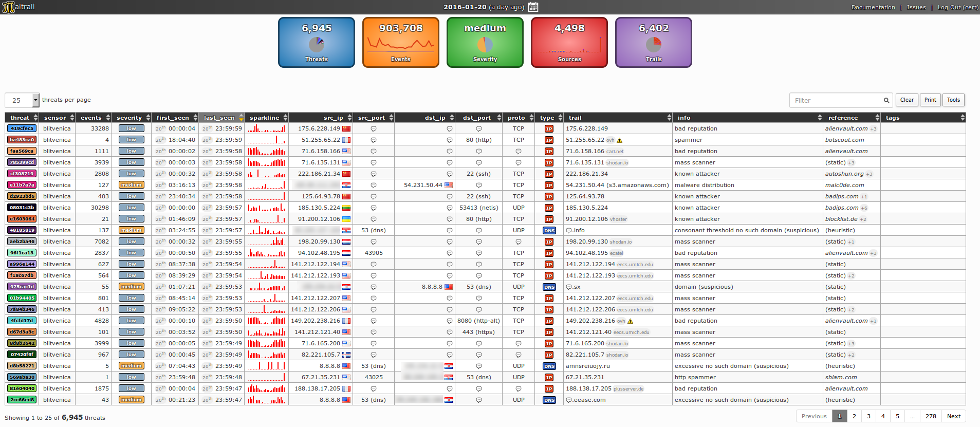The image size is (980, 427).
Task: Open the Sources summary chart tile
Action: 569,43
